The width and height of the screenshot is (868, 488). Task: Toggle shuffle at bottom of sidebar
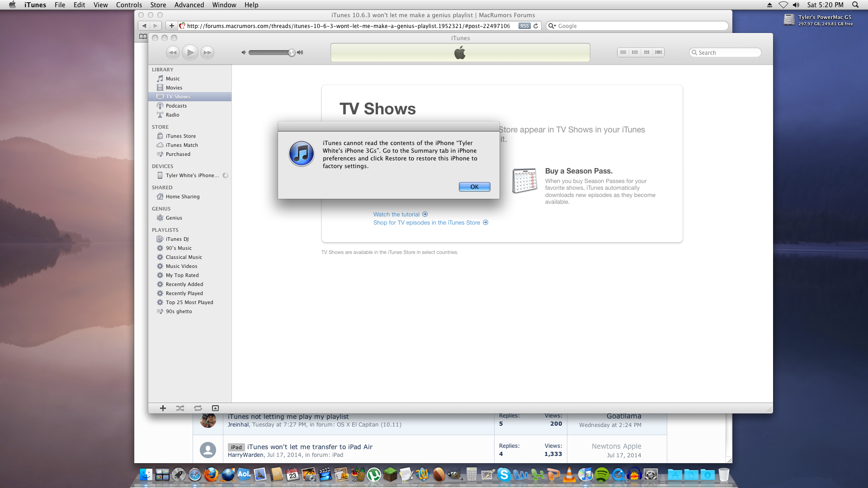pyautogui.click(x=180, y=408)
